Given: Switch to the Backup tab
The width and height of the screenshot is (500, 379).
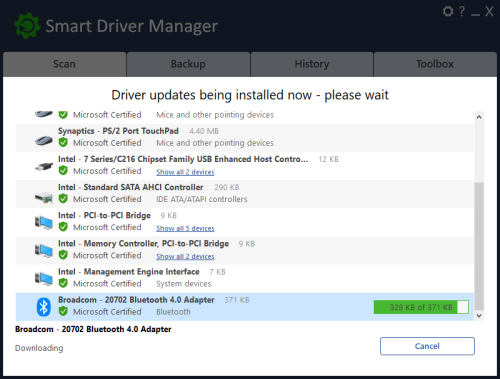Looking at the screenshot, I should click(x=188, y=64).
